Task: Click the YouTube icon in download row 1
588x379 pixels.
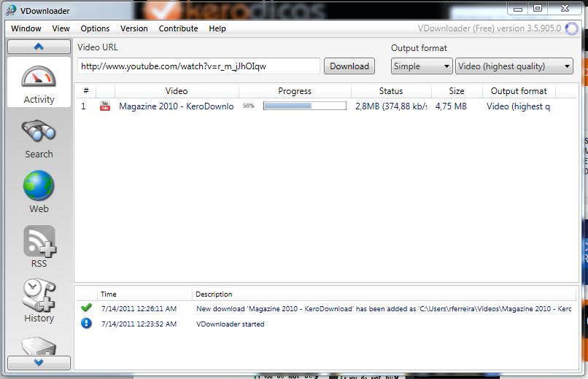Action: 105,106
